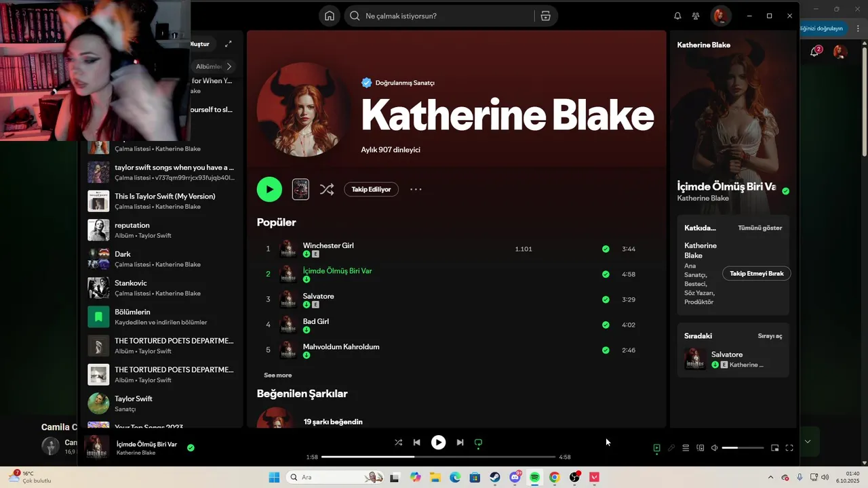This screenshot has height=488, width=868.
Task: Open reputation album in library
Action: pyautogui.click(x=161, y=230)
